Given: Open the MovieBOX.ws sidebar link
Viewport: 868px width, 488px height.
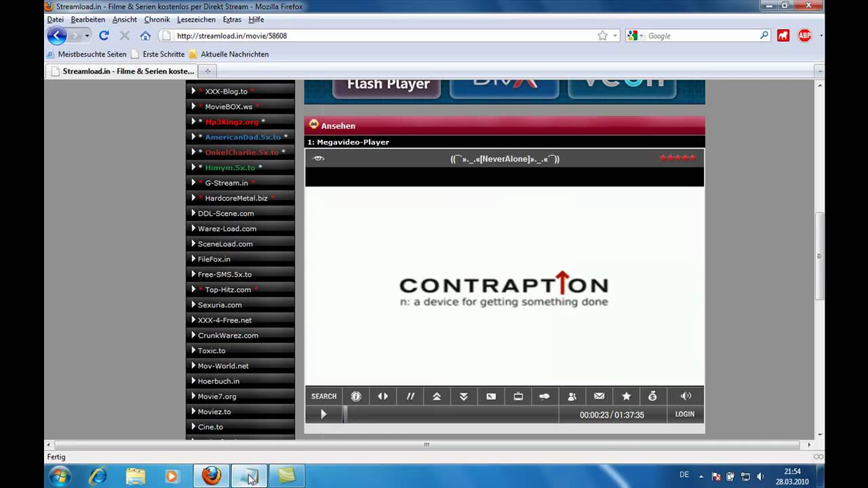Looking at the screenshot, I should (229, 106).
